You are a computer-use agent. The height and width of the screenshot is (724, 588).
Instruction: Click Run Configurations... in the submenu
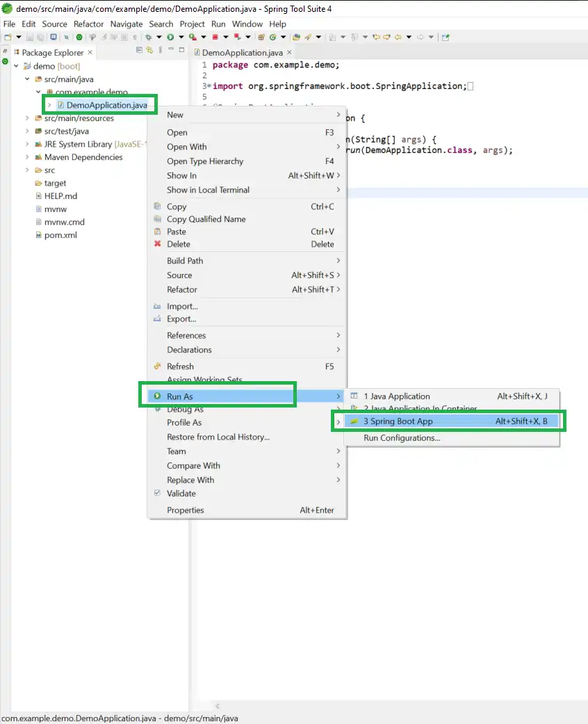401,438
